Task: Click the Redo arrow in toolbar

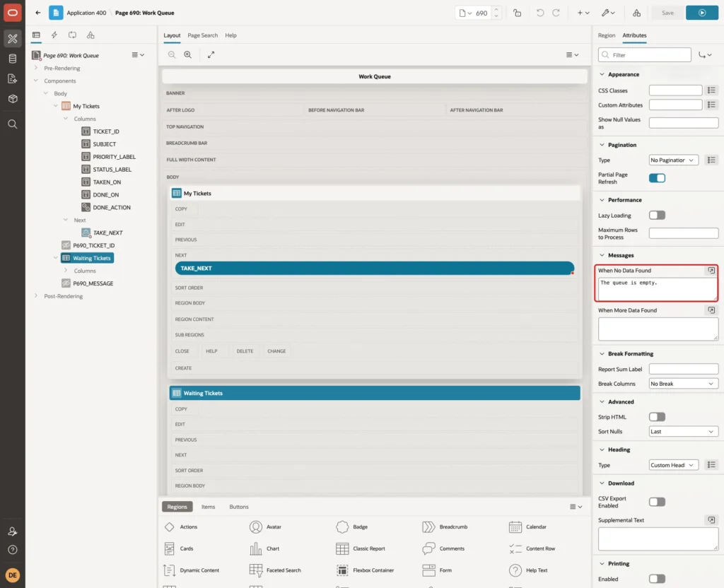Action: point(556,13)
